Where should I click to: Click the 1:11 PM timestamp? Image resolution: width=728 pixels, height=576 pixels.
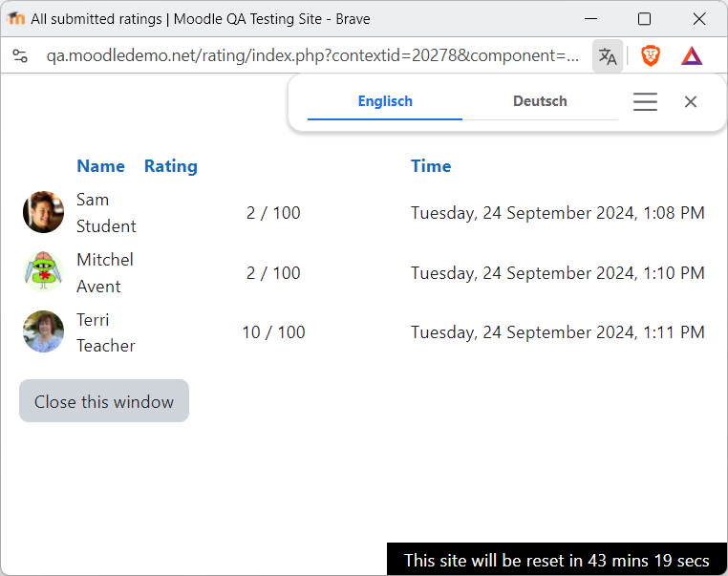click(x=558, y=332)
